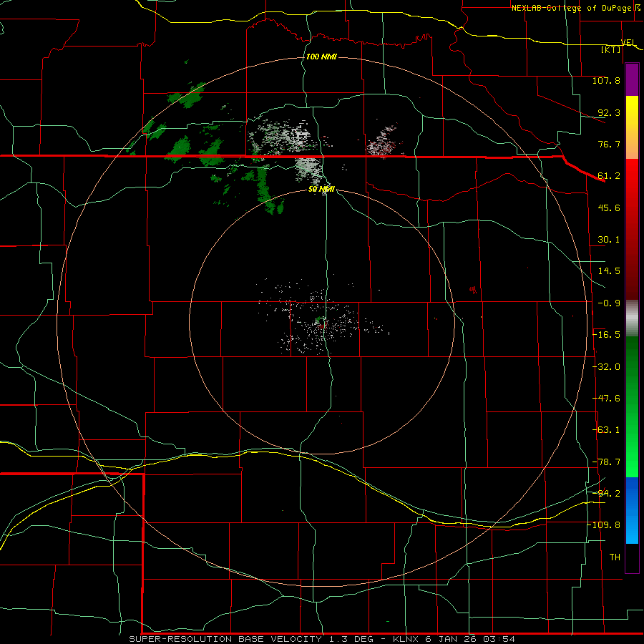
Task: Click the TH threshold label in legend
Action: pos(615,557)
